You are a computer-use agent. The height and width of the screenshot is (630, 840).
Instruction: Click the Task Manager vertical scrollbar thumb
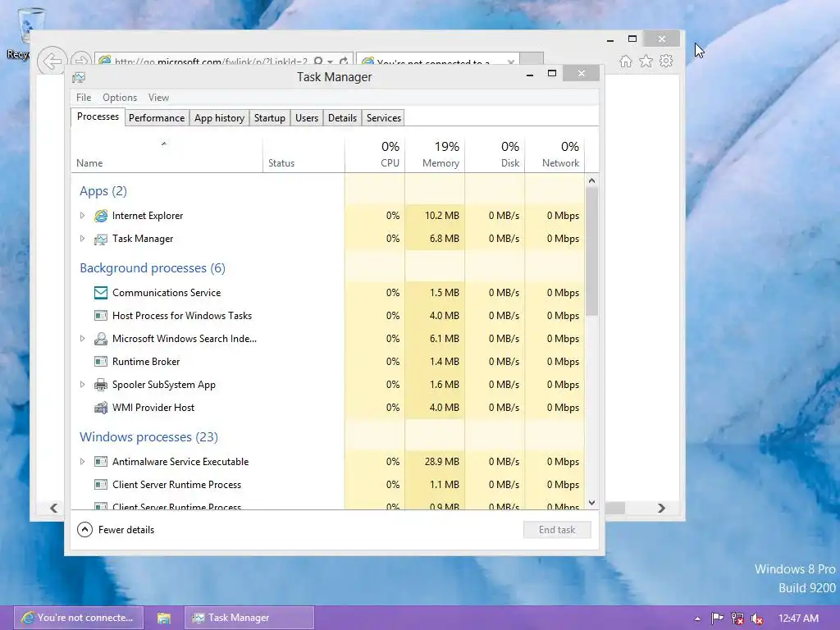click(591, 252)
